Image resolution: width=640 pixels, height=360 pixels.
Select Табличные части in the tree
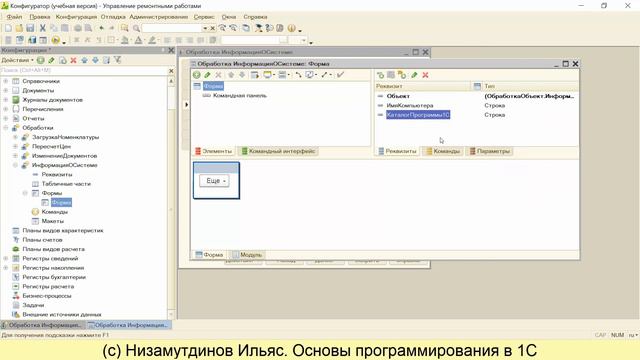(66, 184)
